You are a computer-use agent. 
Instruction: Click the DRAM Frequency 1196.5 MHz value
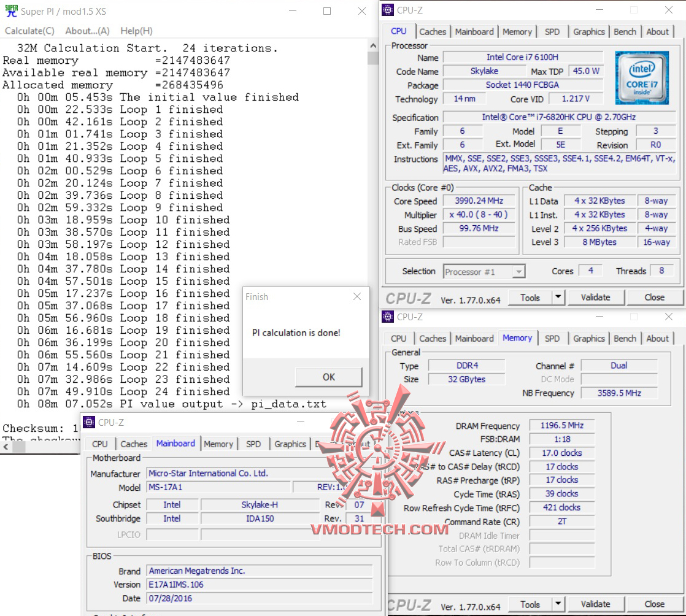[562, 425]
